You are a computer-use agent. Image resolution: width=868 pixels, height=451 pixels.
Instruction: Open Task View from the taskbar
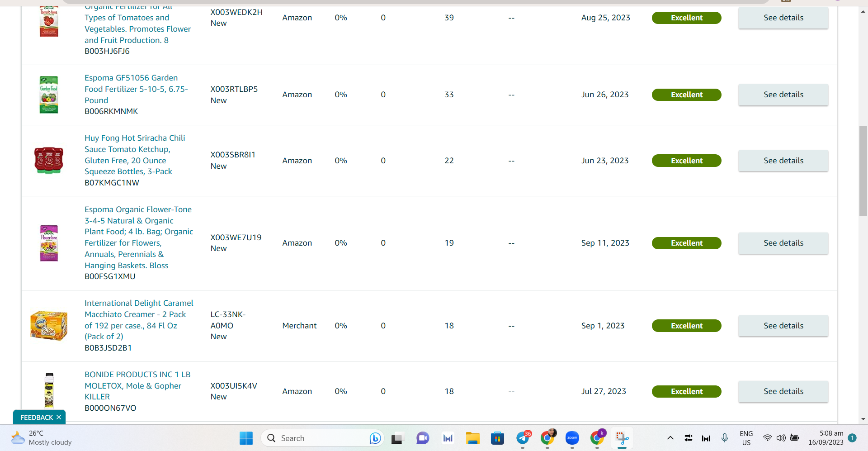point(397,438)
